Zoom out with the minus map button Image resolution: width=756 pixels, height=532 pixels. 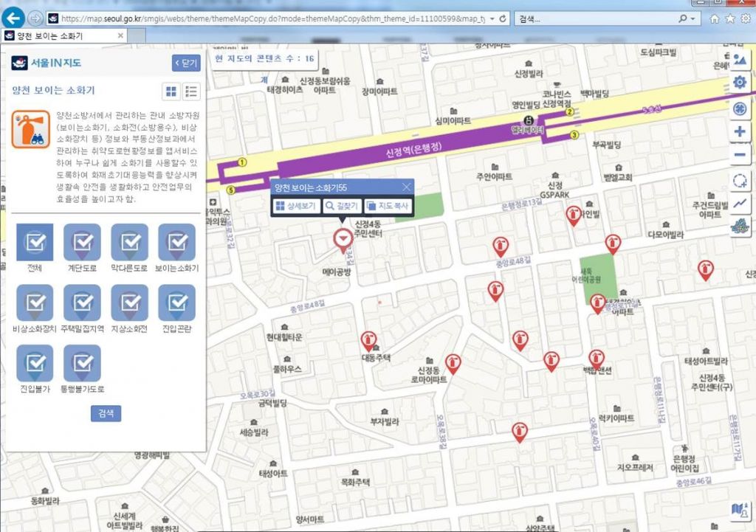740,156
